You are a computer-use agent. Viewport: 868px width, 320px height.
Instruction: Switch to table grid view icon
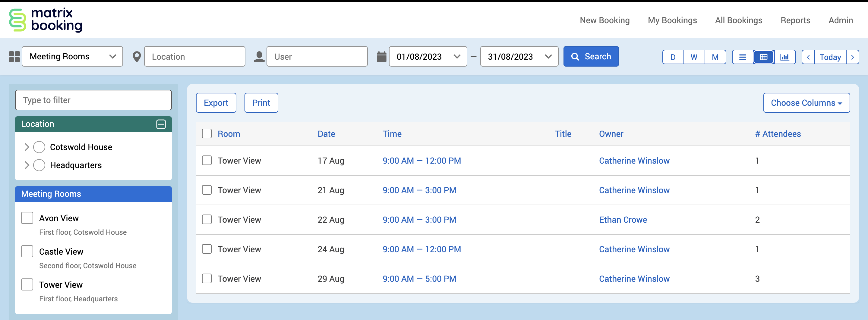764,57
